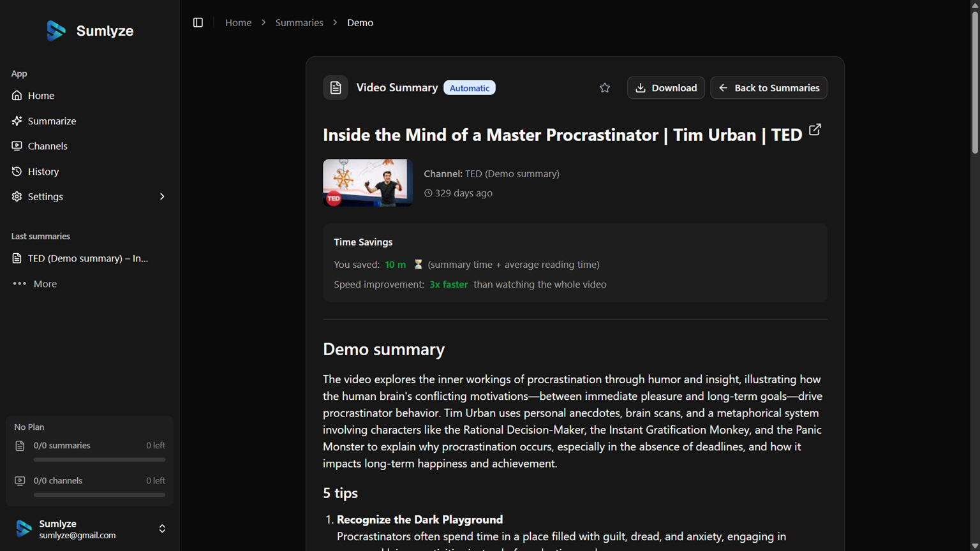
Task: Click the Summarize sparkle icon
Action: [x=17, y=121]
